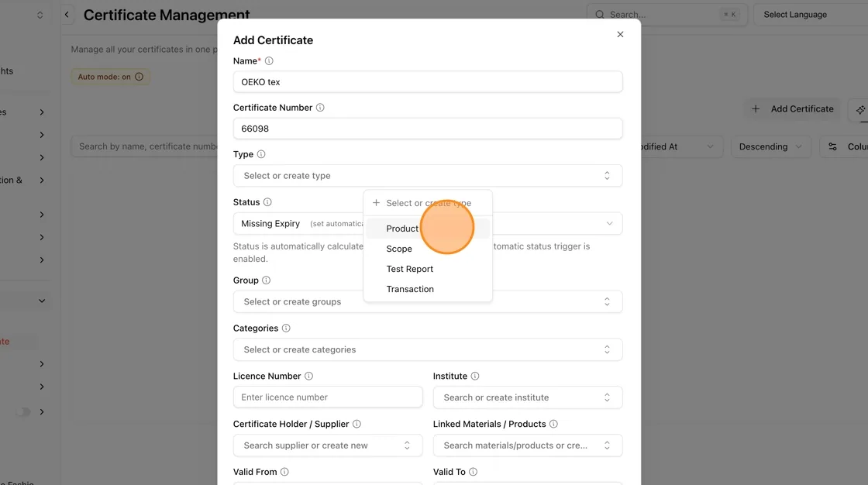Viewport: 868px width, 485px height.
Task: Click the info icon beside Categories
Action: [x=286, y=328]
